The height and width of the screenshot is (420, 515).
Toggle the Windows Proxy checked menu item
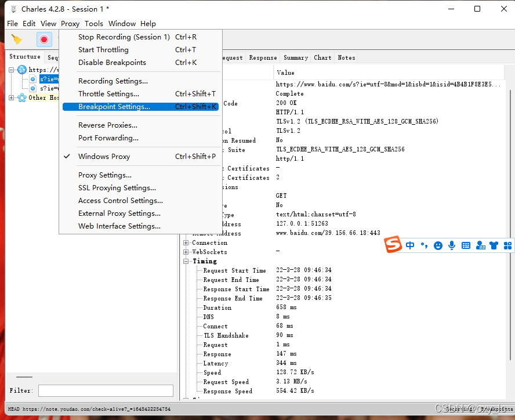140,157
